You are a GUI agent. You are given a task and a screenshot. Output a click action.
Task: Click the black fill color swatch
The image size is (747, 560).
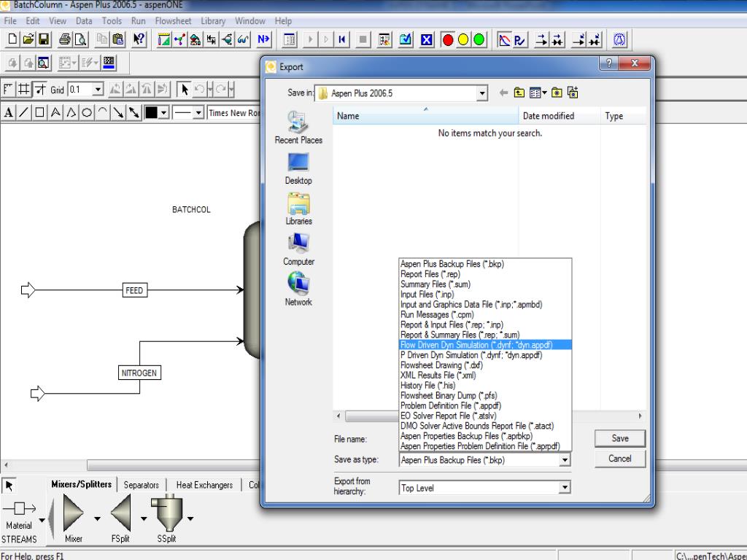[x=152, y=113]
